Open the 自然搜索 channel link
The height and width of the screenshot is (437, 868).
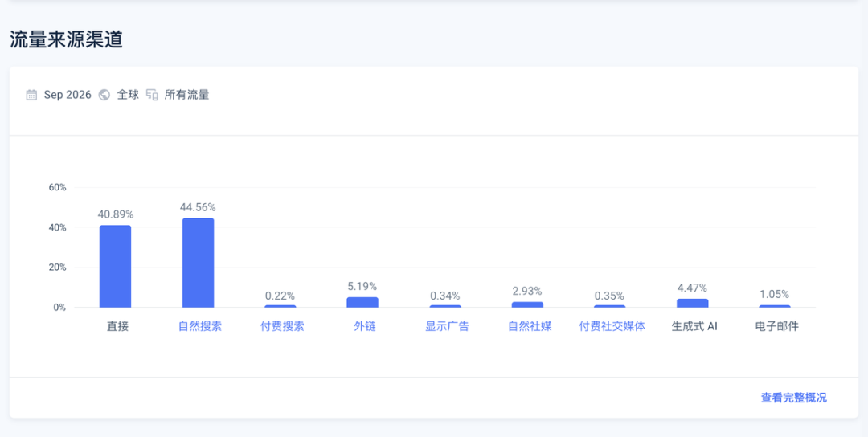click(x=200, y=326)
